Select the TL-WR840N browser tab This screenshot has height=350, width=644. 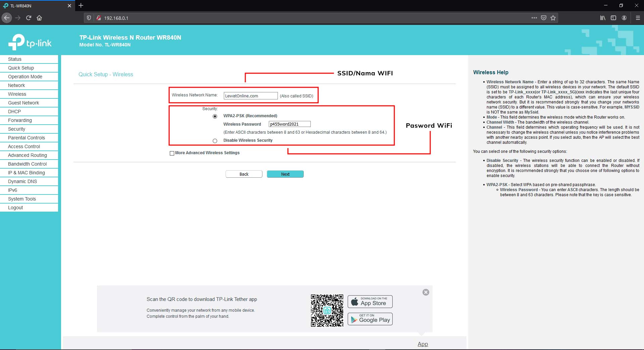click(37, 6)
